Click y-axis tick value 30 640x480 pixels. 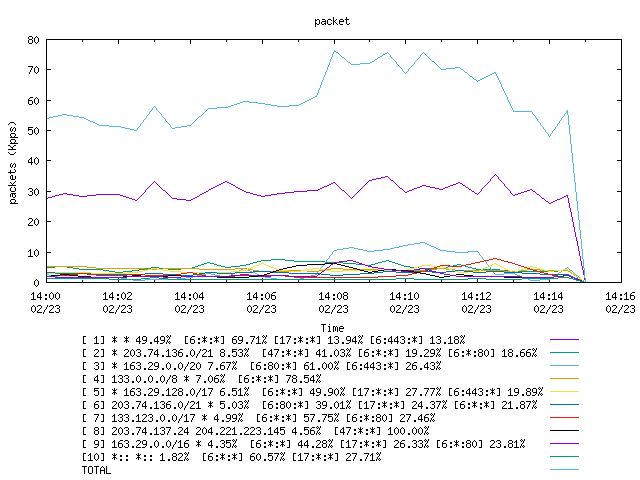point(33,192)
